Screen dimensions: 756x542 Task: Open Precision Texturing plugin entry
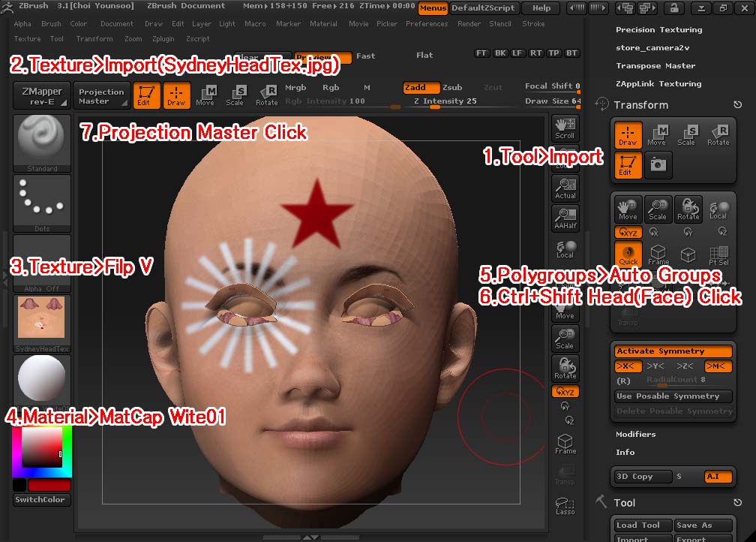[x=658, y=30]
